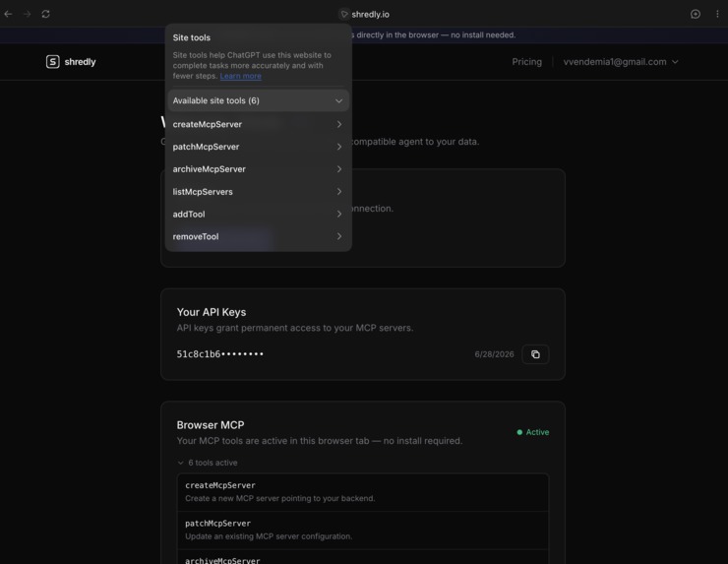Expand the archiveMcpServer site tool entry
Image resolution: width=728 pixels, height=564 pixels.
(258, 169)
